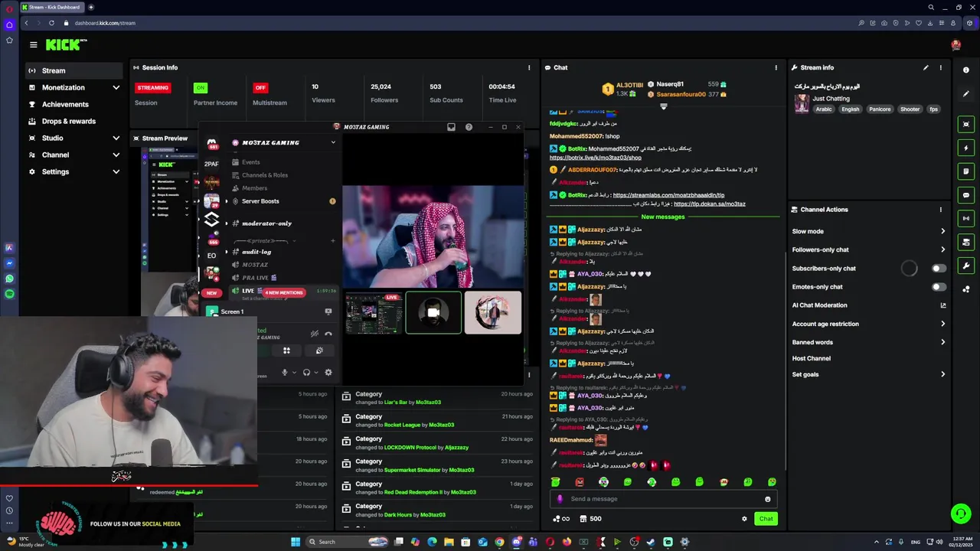
Task: Click the Arabic stream tag
Action: (824, 109)
